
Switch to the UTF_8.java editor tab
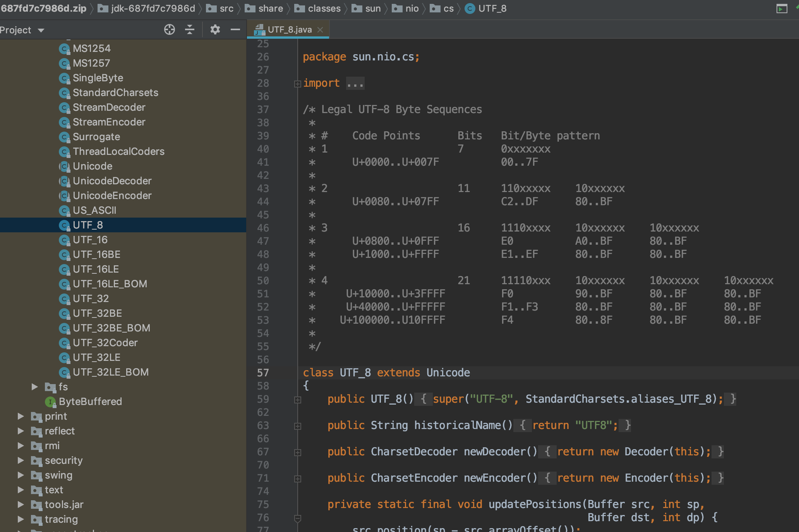click(x=288, y=29)
